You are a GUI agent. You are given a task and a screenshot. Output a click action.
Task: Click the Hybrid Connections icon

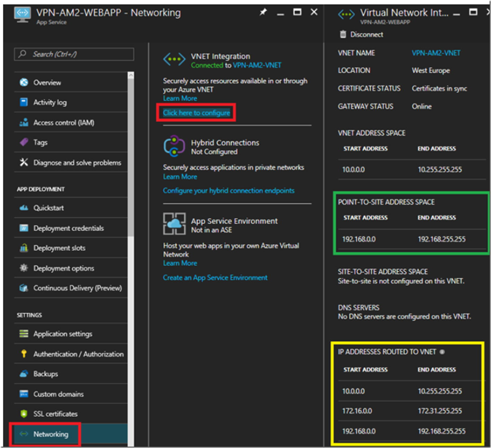[x=174, y=146]
